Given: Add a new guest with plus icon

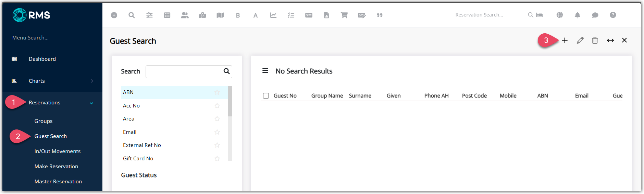Looking at the screenshot, I should [565, 40].
